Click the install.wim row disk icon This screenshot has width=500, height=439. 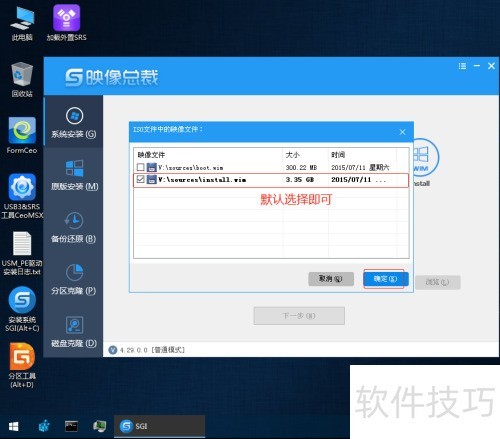tap(152, 180)
